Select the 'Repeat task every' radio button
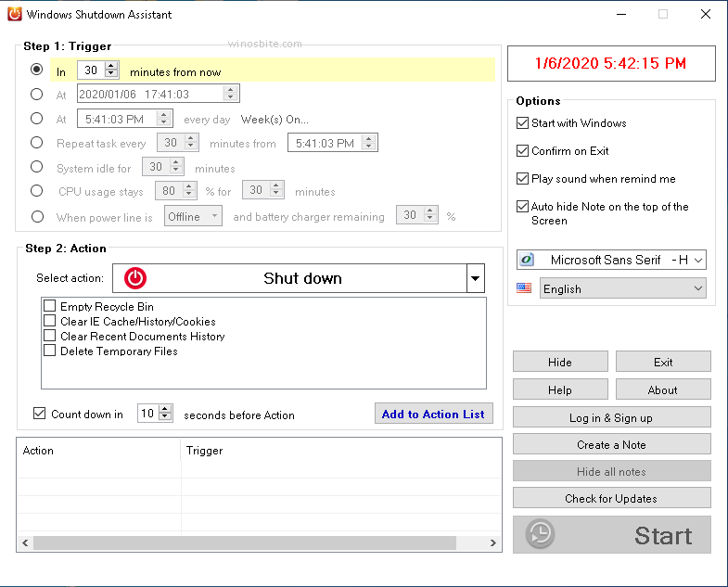The width and height of the screenshot is (728, 587). [x=37, y=143]
